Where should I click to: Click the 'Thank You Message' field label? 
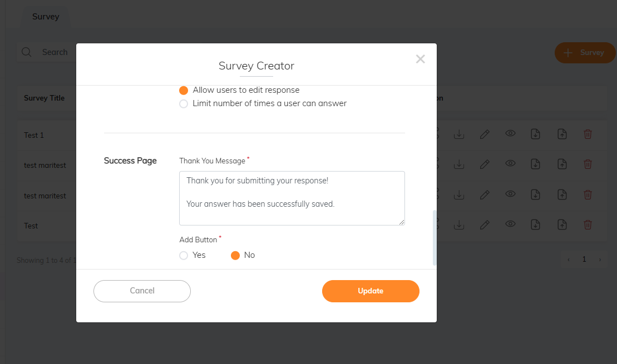213,161
